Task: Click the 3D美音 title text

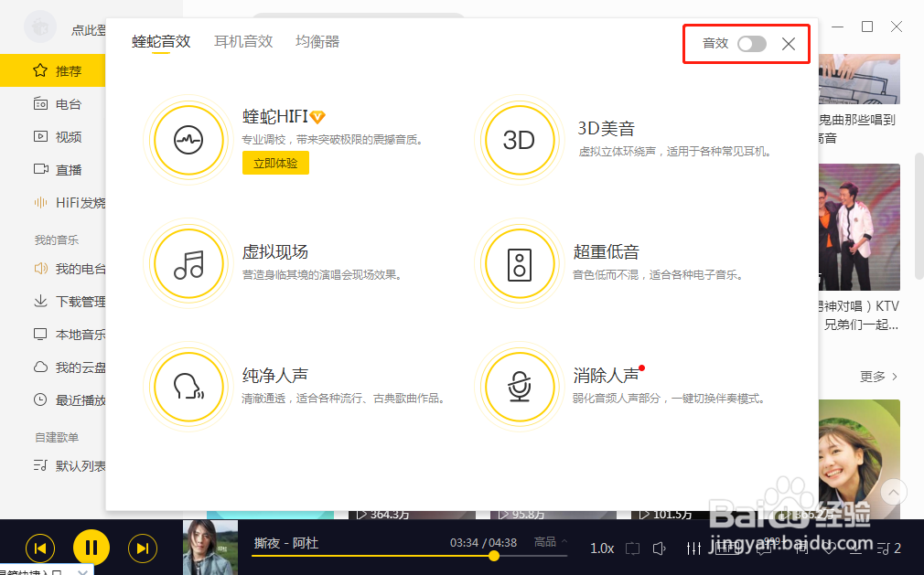Action: (606, 128)
